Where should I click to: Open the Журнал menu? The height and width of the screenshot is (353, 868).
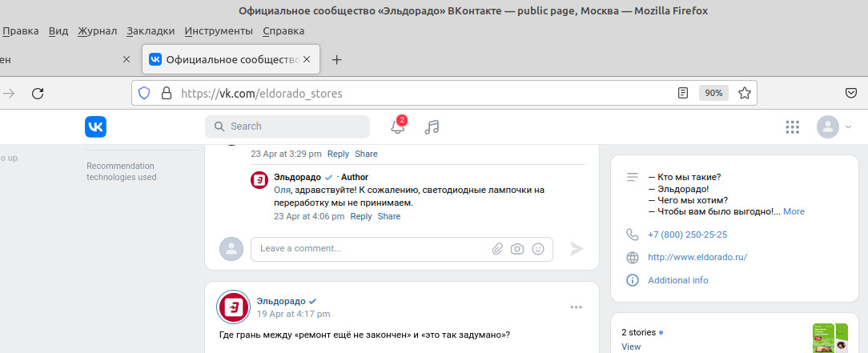[x=98, y=31]
